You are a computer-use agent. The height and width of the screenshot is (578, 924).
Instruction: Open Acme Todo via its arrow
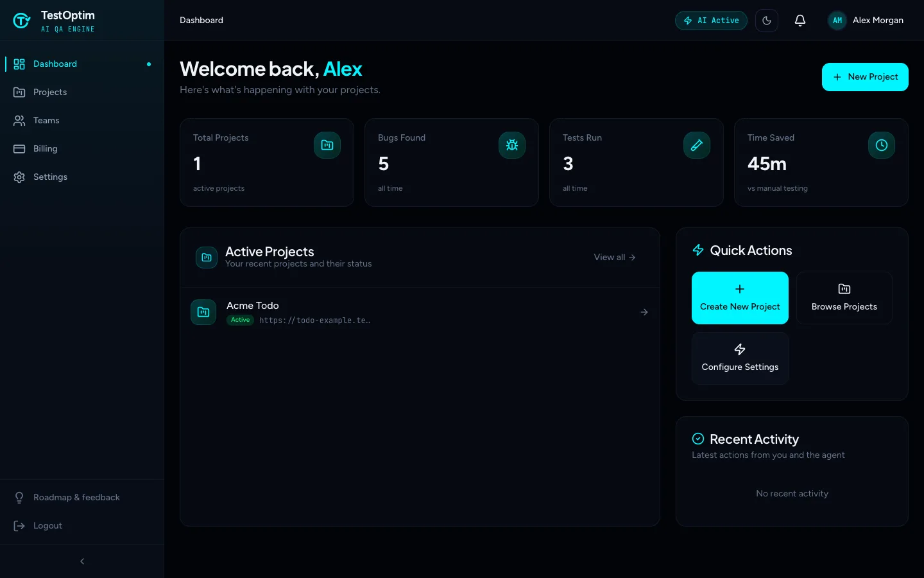pyautogui.click(x=644, y=312)
